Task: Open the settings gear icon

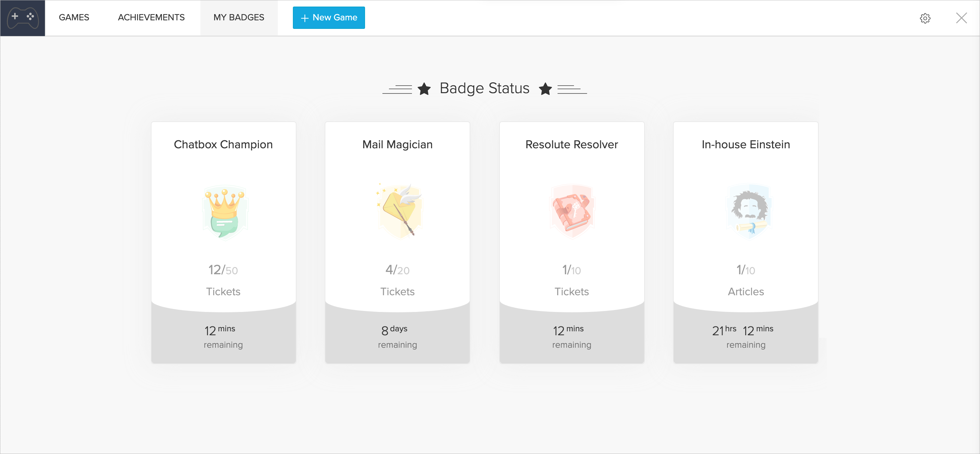Action: coord(925,18)
